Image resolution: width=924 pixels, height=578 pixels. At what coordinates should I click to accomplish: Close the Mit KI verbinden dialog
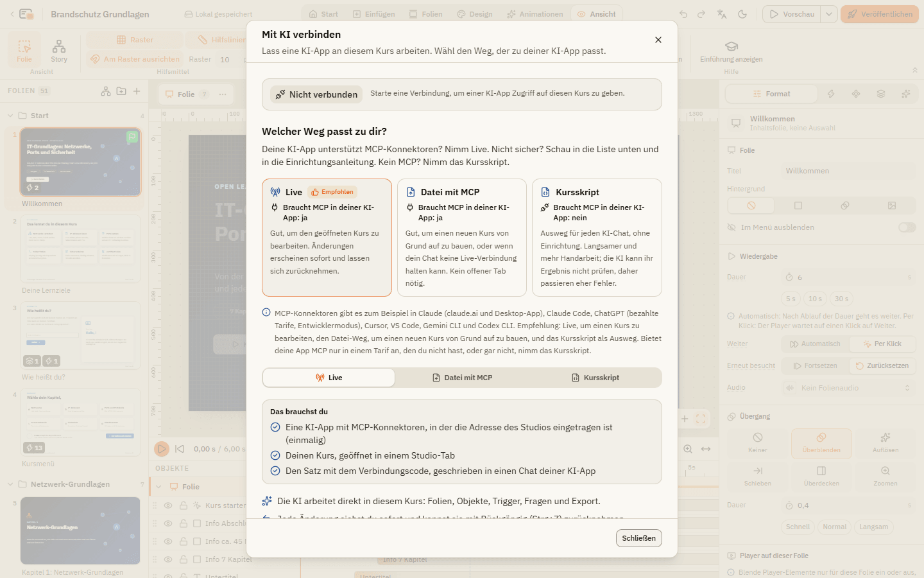click(658, 40)
